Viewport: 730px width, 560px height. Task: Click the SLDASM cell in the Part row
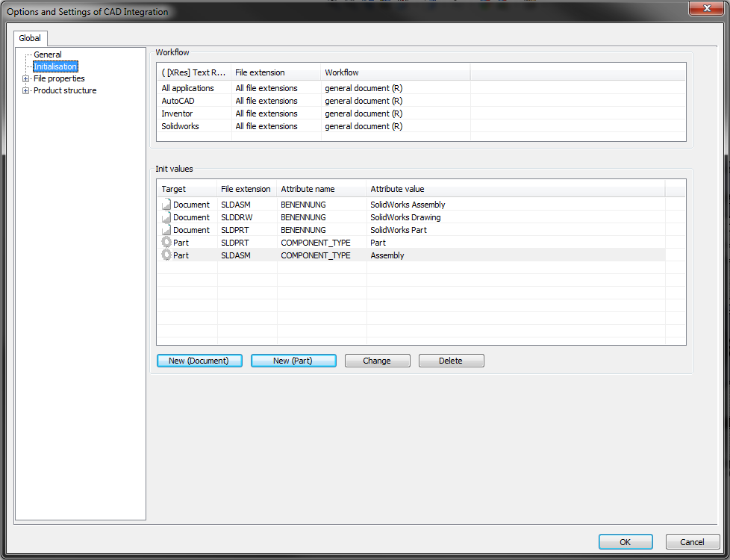pyautogui.click(x=236, y=255)
